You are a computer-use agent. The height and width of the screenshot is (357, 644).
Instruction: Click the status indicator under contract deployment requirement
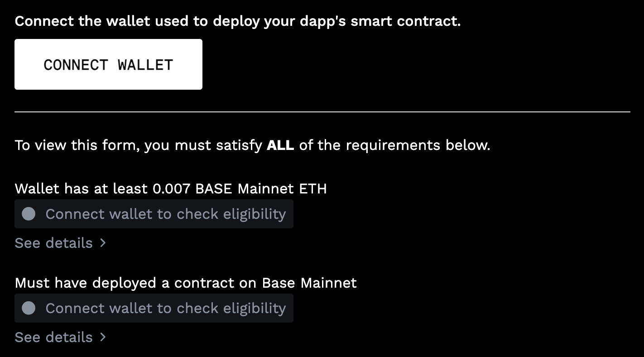tap(29, 308)
